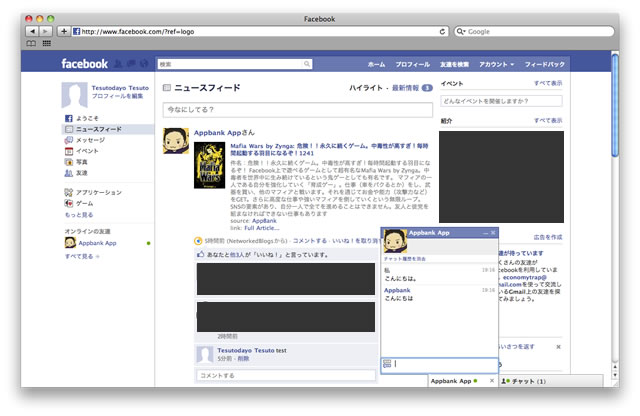The height and width of the screenshot is (416, 640).
Task: Open the AppBank source link
Action: pyautogui.click(x=264, y=221)
